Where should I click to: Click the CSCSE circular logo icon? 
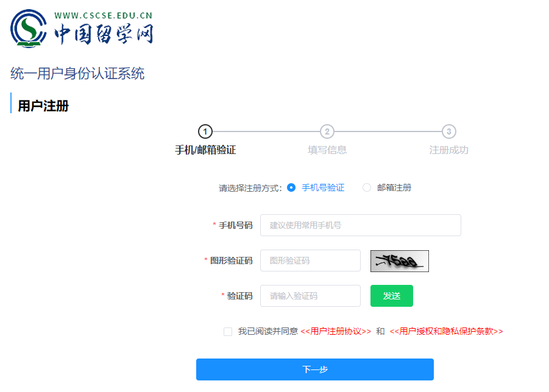(29, 29)
